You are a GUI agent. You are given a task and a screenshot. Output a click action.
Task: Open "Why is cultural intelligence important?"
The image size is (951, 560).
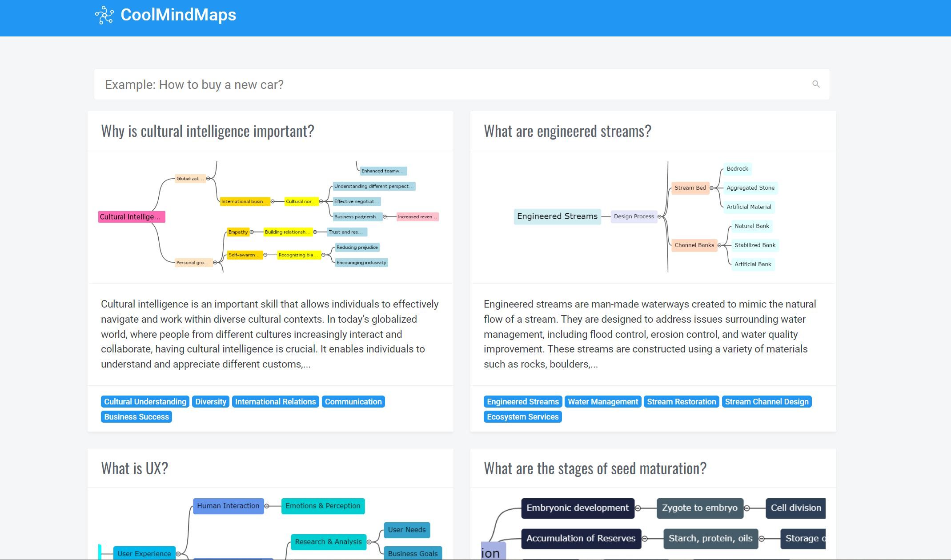pos(207,131)
